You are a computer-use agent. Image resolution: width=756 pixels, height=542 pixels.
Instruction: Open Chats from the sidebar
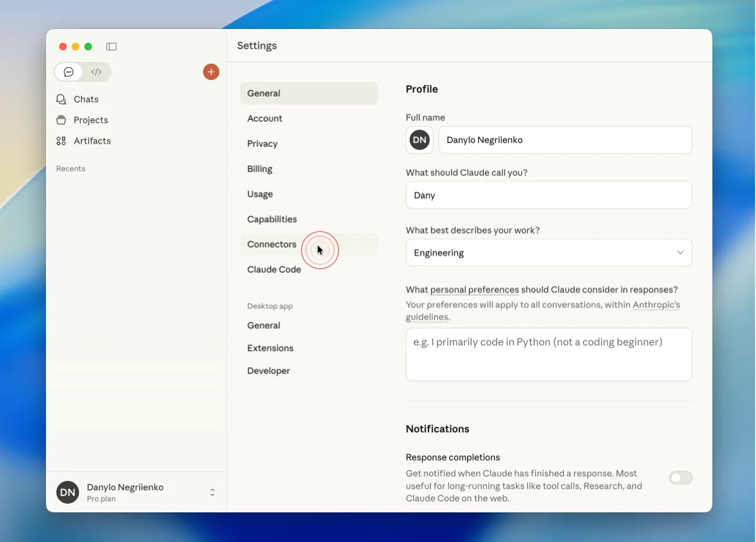(86, 100)
